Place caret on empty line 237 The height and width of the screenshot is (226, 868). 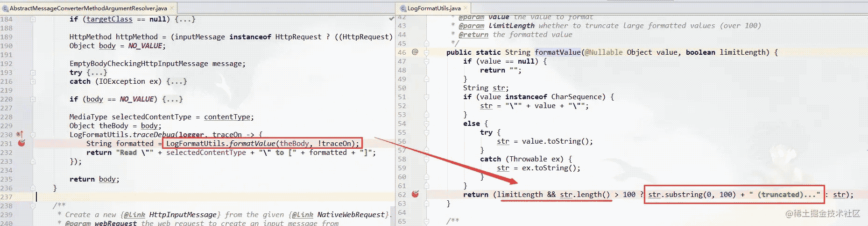(215, 197)
